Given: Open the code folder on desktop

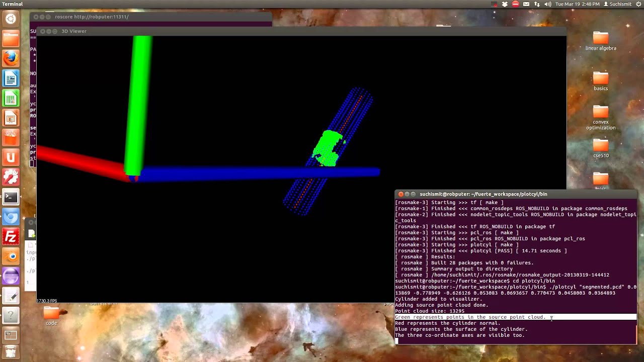Looking at the screenshot, I should [51, 317].
